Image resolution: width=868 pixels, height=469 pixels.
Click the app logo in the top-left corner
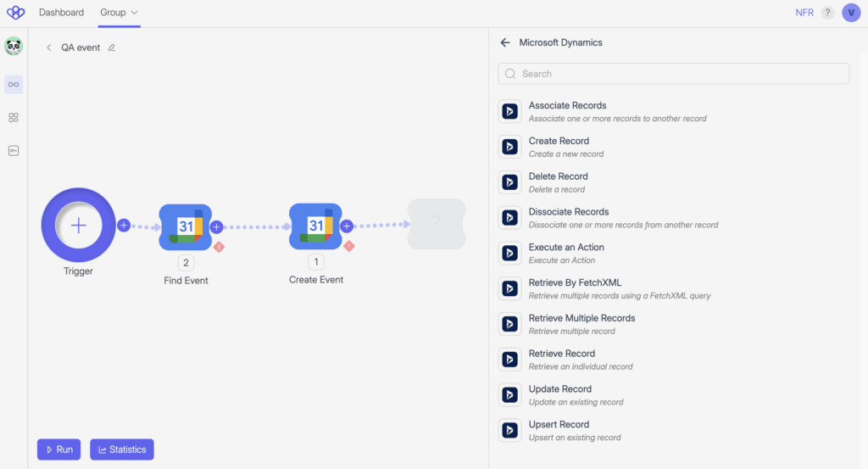(x=15, y=12)
